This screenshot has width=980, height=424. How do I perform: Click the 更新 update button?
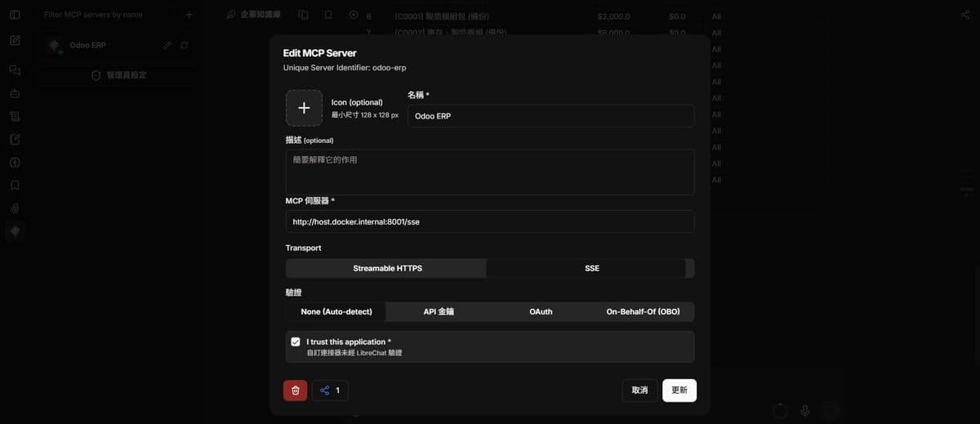pos(679,391)
